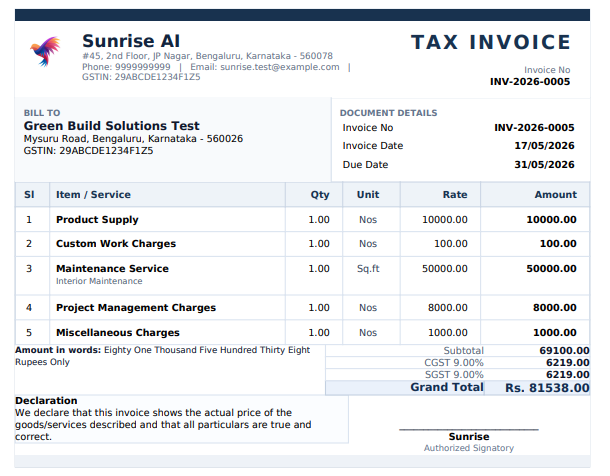
Task: Select company GSTIN line under phone
Action: (x=141, y=77)
